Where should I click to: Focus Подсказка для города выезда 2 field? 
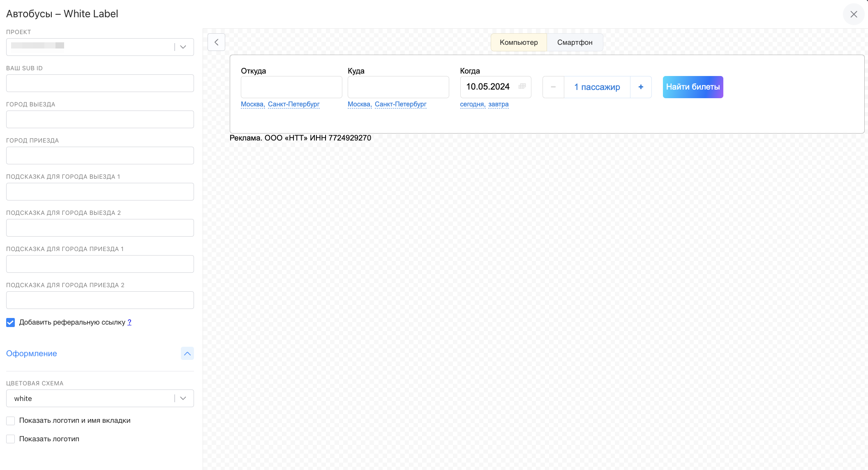tap(100, 228)
